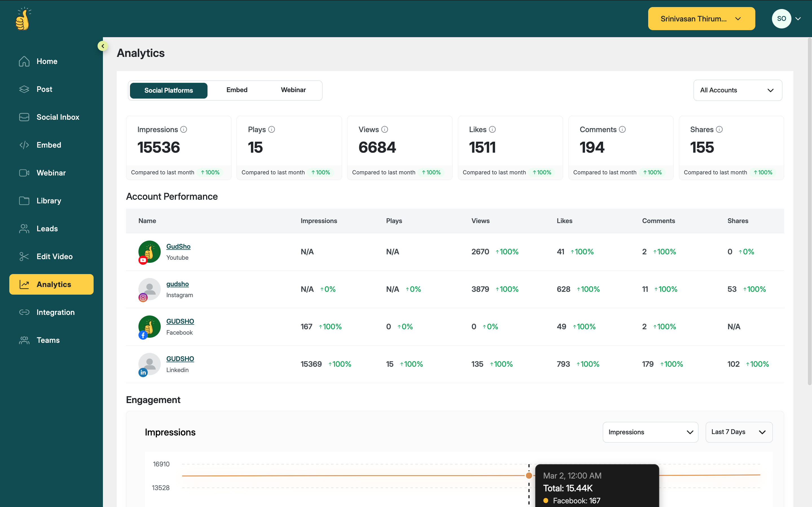
Task: Expand the All Accounts dropdown
Action: tap(738, 90)
